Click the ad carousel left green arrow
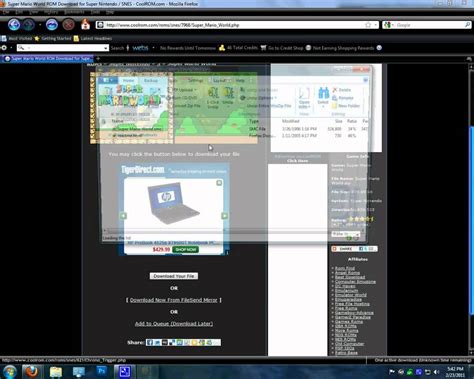Screen dimensions: 474x379 point(123,216)
